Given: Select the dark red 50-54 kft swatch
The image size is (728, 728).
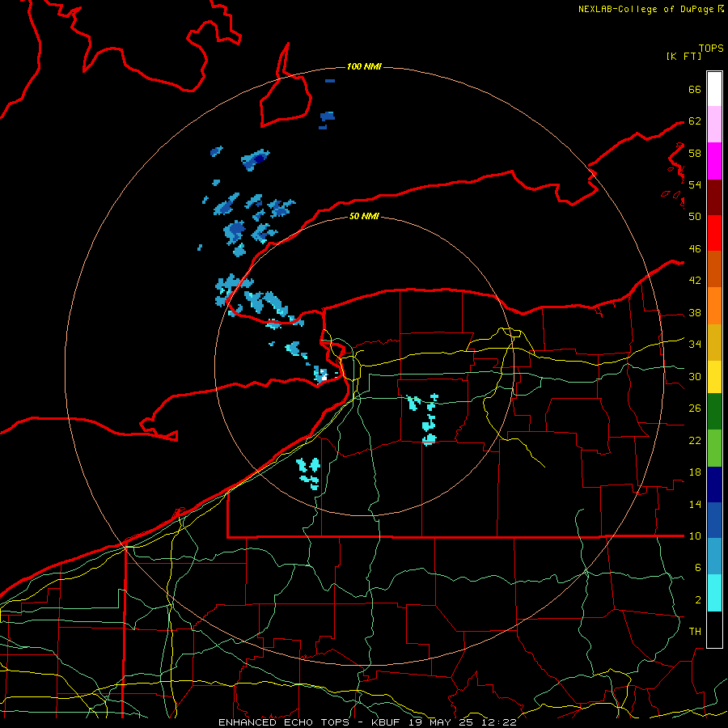Looking at the screenshot, I should tap(714, 198).
